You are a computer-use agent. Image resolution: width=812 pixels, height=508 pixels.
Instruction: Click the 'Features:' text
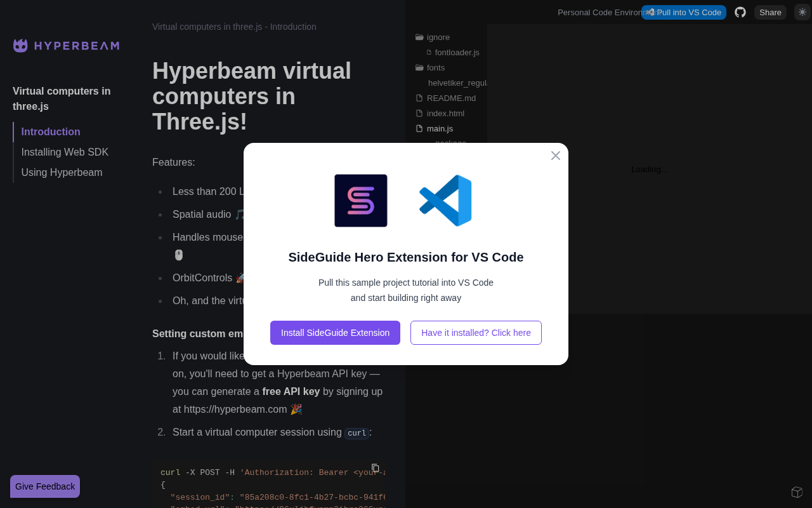tap(174, 162)
